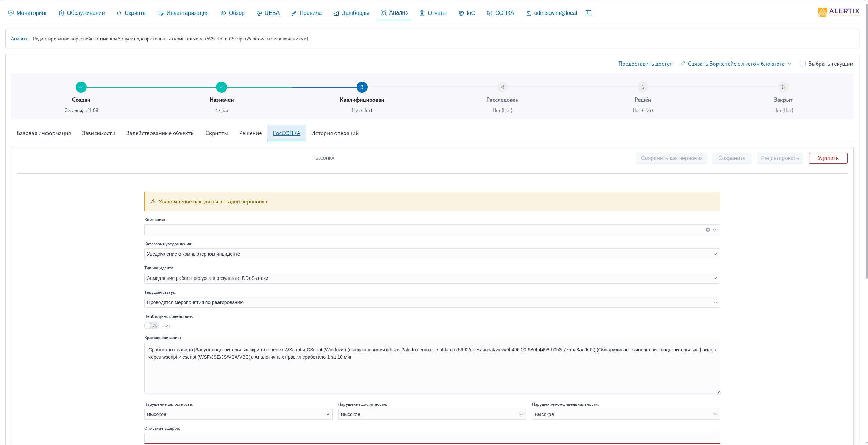868x445 pixels.
Task: Expand the Тип инцидента dropdown
Action: 432,278
